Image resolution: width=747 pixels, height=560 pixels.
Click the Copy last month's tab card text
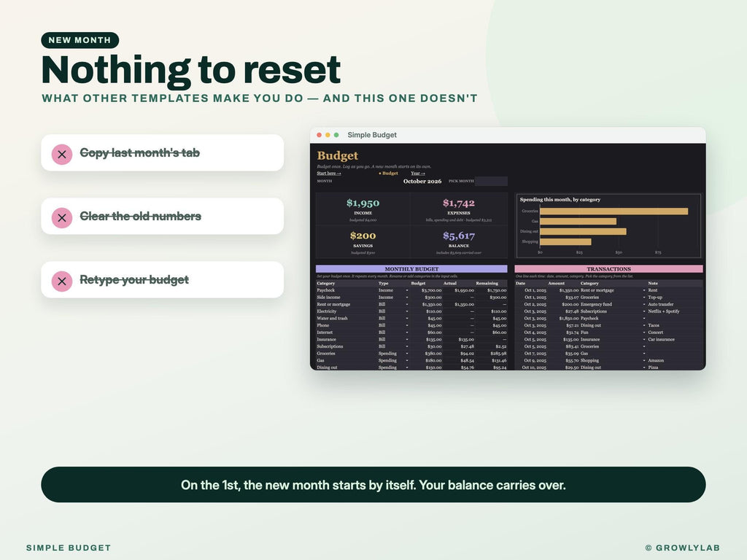[139, 153]
